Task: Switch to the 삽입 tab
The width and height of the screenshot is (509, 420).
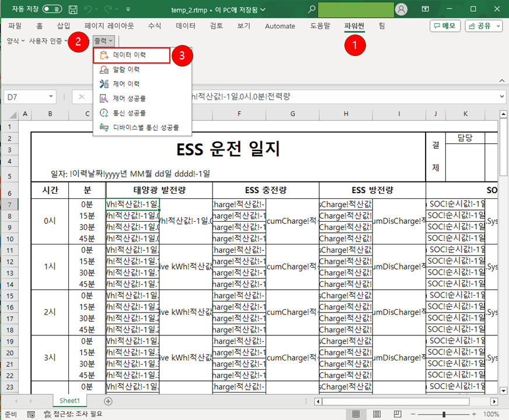Action: coord(64,26)
